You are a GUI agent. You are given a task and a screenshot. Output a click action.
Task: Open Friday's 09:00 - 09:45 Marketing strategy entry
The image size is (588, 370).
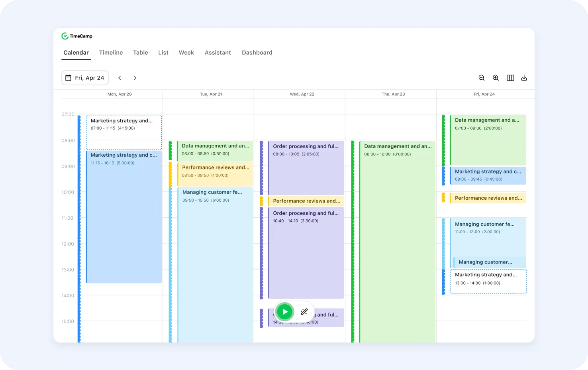tap(488, 175)
